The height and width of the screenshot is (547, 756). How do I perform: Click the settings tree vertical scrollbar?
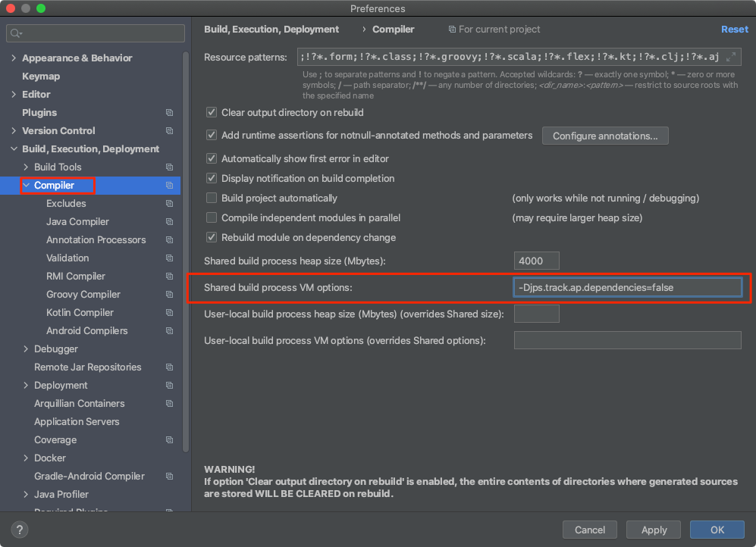(x=186, y=252)
